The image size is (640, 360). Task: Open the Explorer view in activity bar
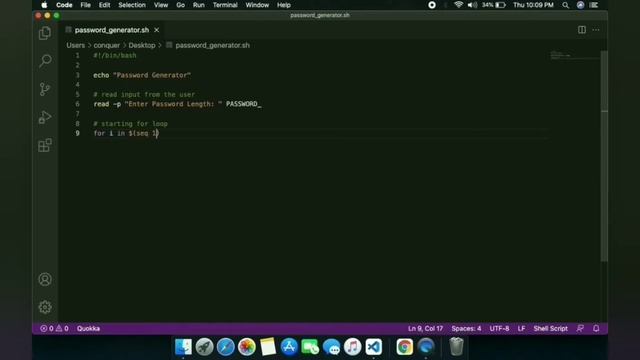(45, 33)
